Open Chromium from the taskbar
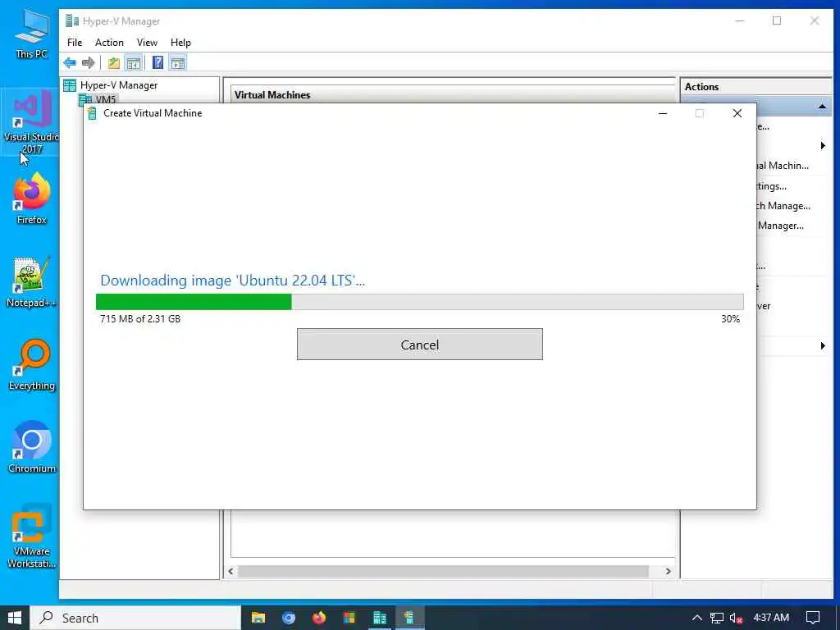The image size is (840, 630). pos(289,618)
